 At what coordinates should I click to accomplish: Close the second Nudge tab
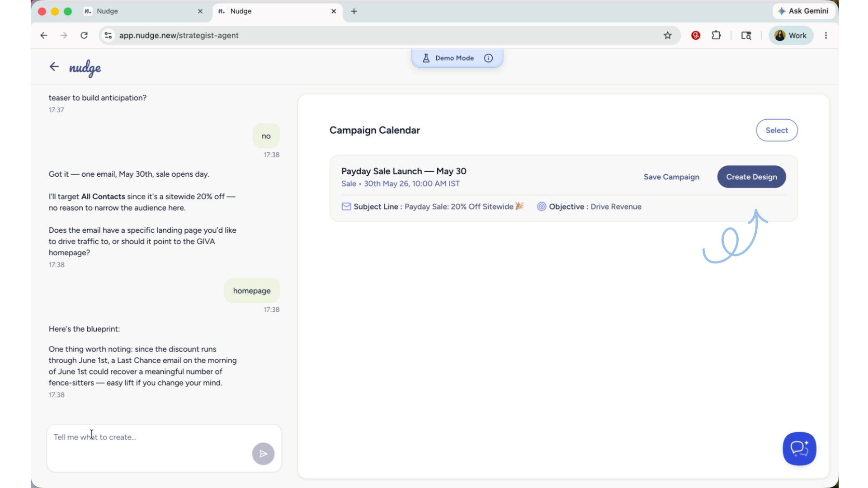(x=334, y=11)
